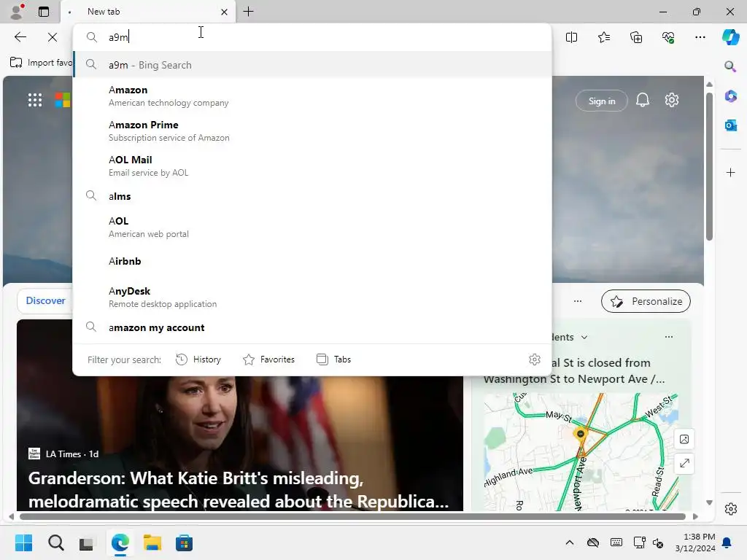Filter search by Favorites

point(268,359)
